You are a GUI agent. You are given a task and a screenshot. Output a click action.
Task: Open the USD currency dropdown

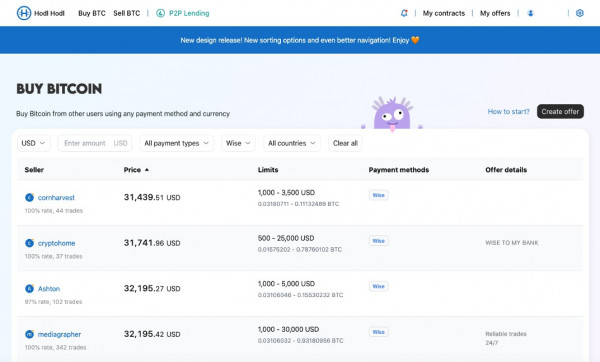click(x=33, y=143)
